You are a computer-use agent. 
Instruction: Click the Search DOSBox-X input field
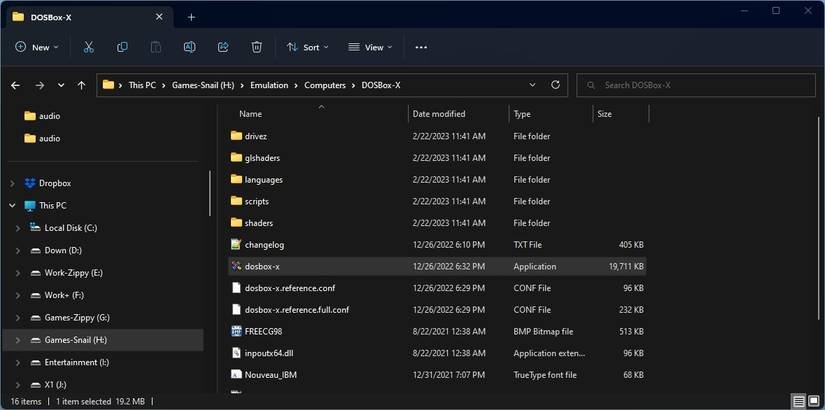pos(693,85)
